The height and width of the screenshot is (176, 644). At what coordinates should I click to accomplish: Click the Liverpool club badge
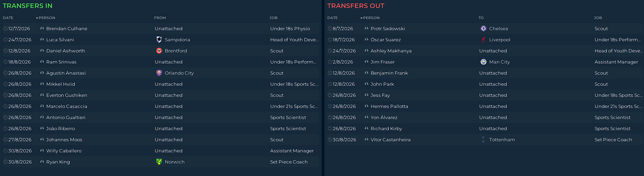coord(483,40)
